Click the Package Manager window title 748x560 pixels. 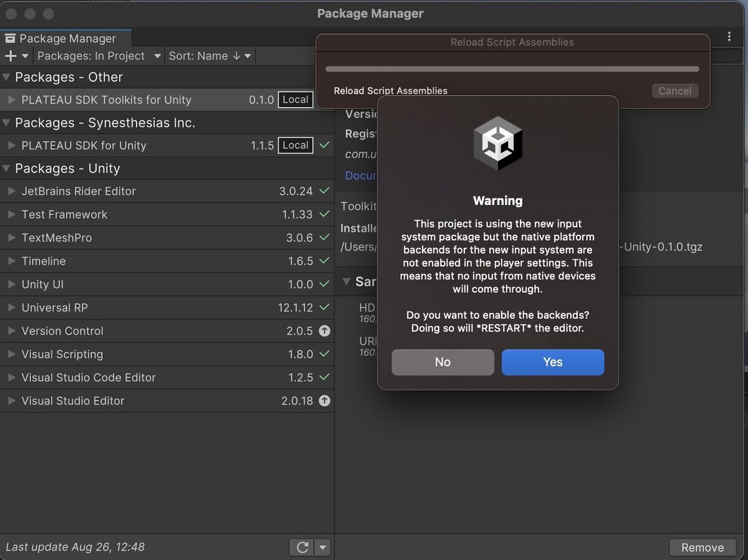pos(370,14)
